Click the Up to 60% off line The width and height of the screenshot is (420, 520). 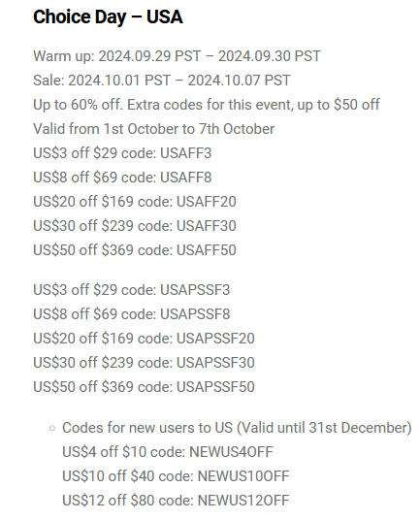point(207,105)
